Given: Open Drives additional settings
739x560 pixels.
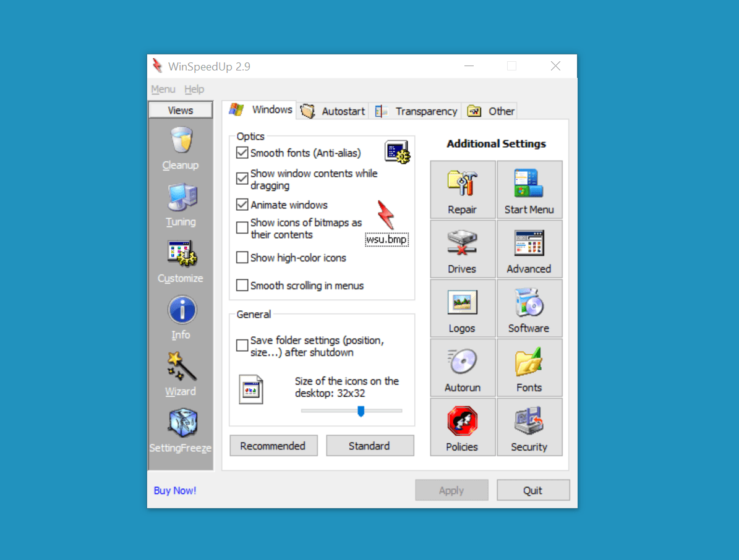Looking at the screenshot, I should tap(463, 249).
